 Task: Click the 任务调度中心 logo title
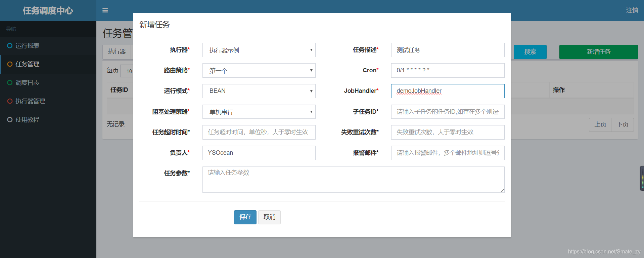[48, 11]
